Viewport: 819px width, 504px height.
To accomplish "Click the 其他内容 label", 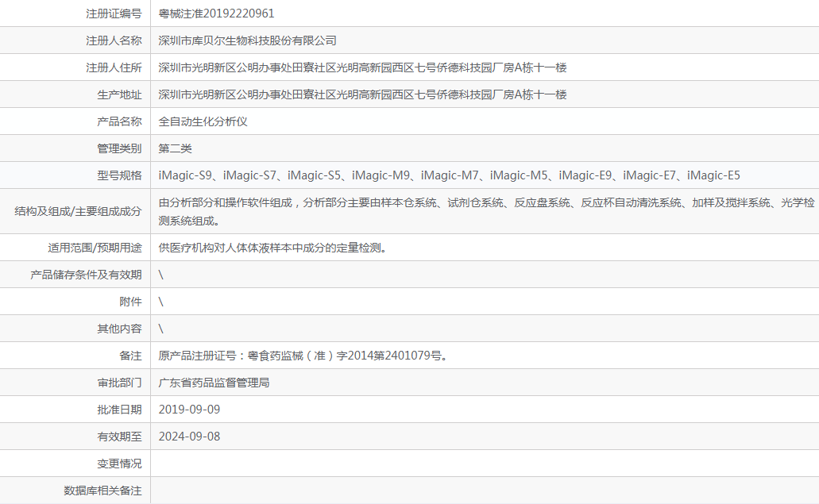I will [x=120, y=329].
